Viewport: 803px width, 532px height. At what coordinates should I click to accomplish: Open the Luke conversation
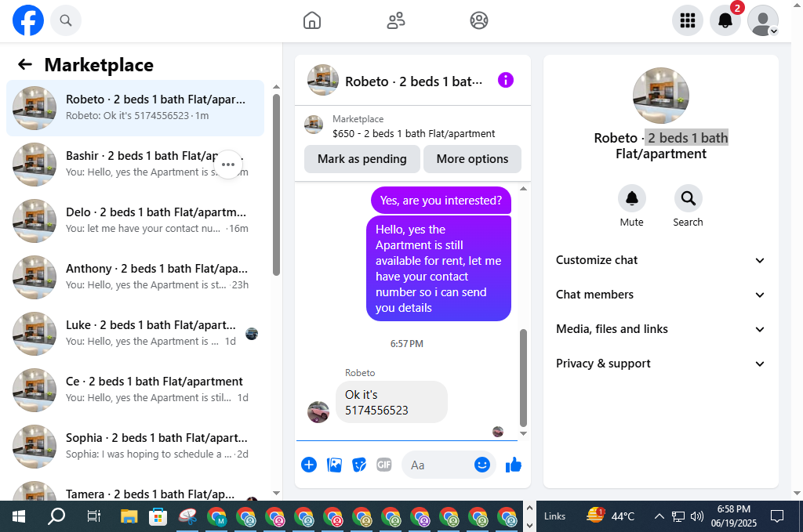coord(135,333)
